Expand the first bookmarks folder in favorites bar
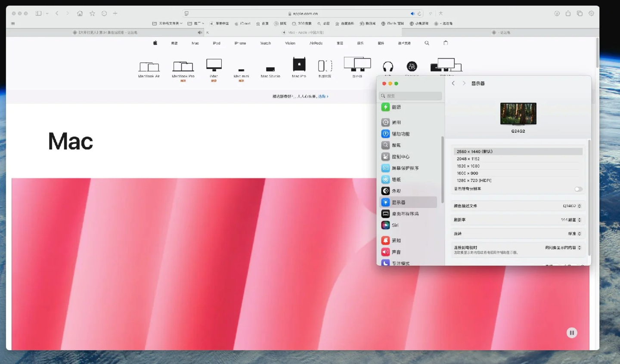 click(167, 24)
